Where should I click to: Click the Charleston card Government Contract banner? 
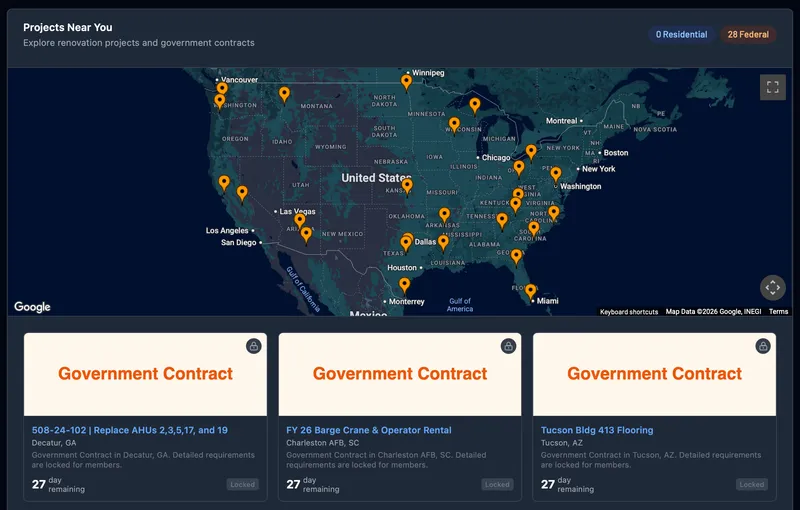[x=400, y=374]
